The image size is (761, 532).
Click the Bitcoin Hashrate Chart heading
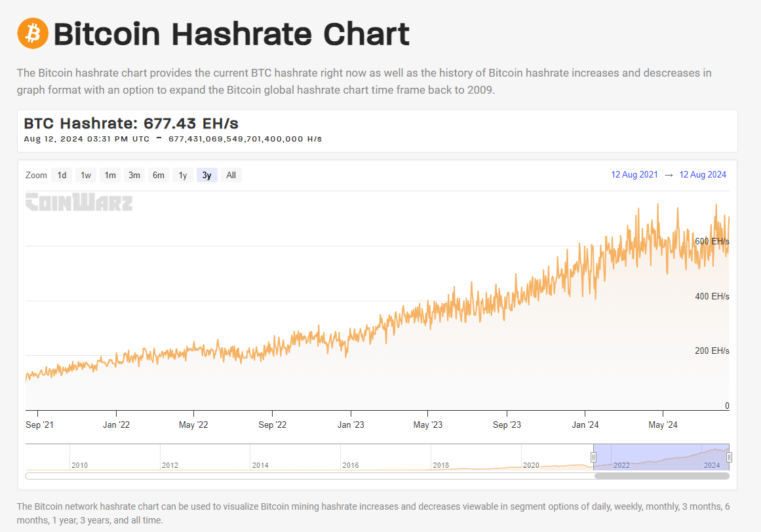231,34
